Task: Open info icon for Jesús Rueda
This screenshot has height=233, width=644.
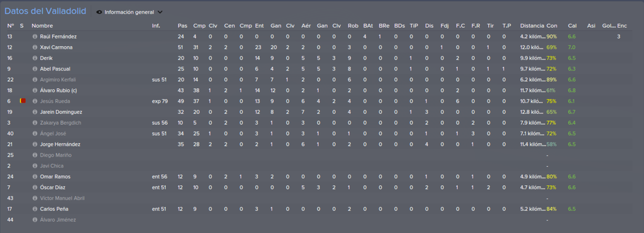Action: 35,101
